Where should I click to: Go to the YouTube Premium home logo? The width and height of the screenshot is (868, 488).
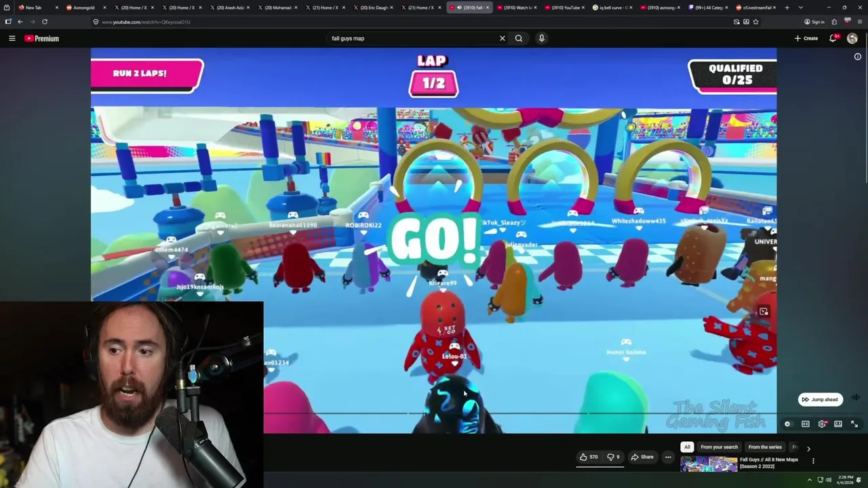click(x=42, y=39)
